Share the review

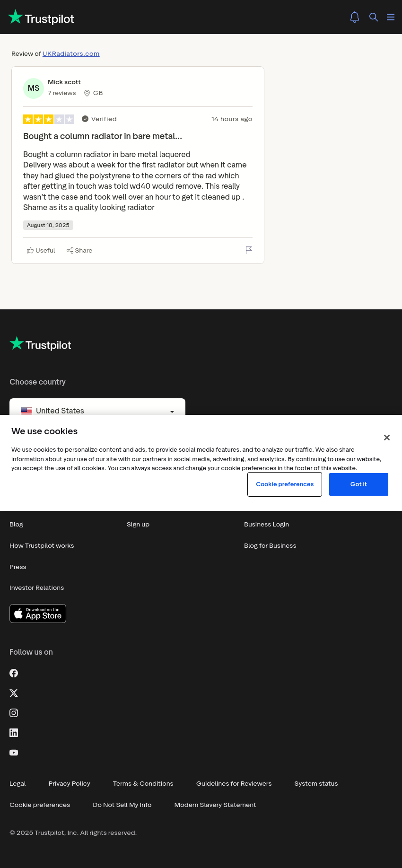tap(79, 251)
